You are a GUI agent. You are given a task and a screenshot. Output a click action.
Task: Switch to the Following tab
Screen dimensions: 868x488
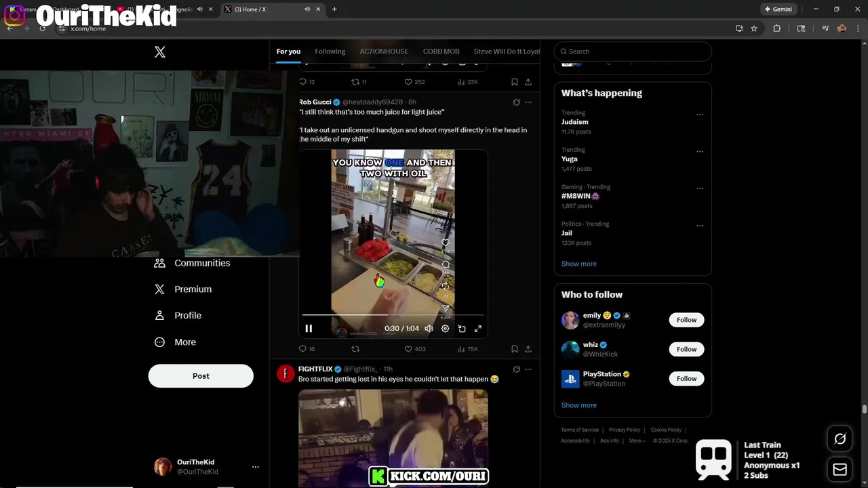(x=330, y=52)
